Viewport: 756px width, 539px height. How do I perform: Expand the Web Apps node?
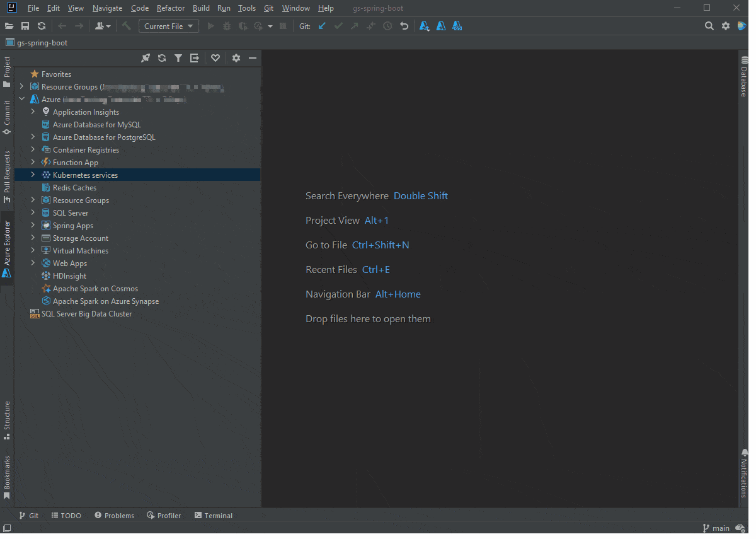pyautogui.click(x=33, y=263)
